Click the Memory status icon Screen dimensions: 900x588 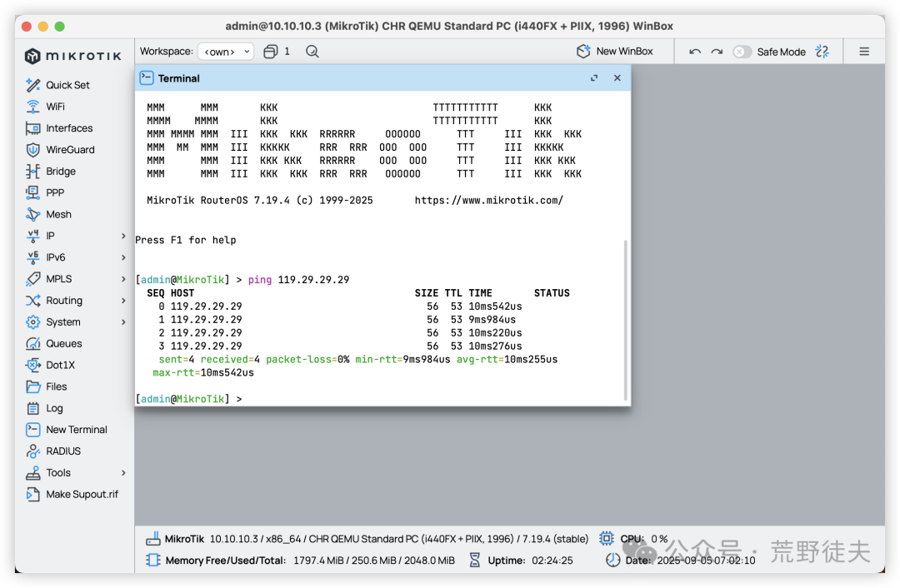click(x=153, y=560)
